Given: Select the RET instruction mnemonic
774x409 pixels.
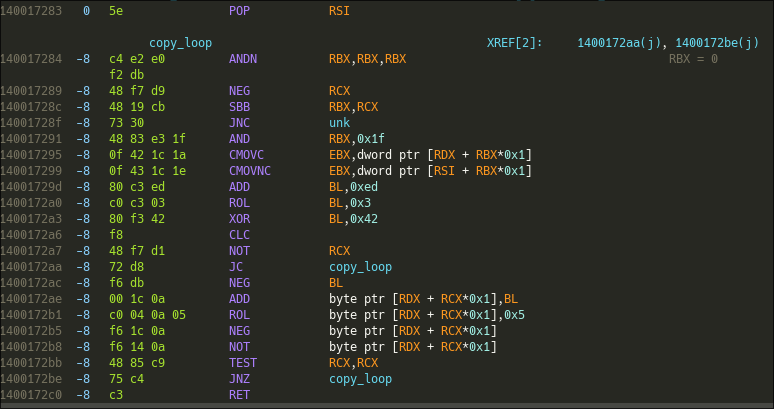Looking at the screenshot, I should click(240, 394).
